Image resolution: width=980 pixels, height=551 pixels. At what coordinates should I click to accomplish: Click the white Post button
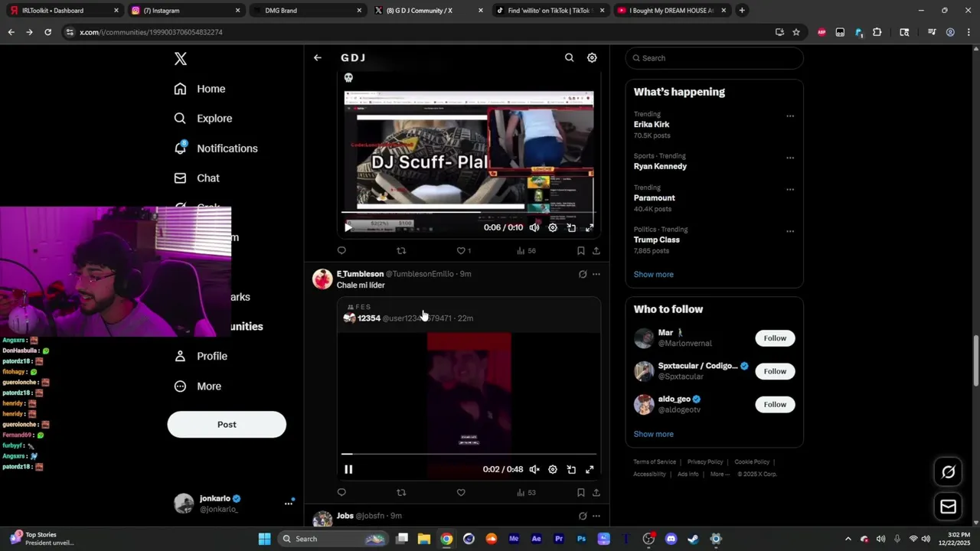tap(227, 425)
